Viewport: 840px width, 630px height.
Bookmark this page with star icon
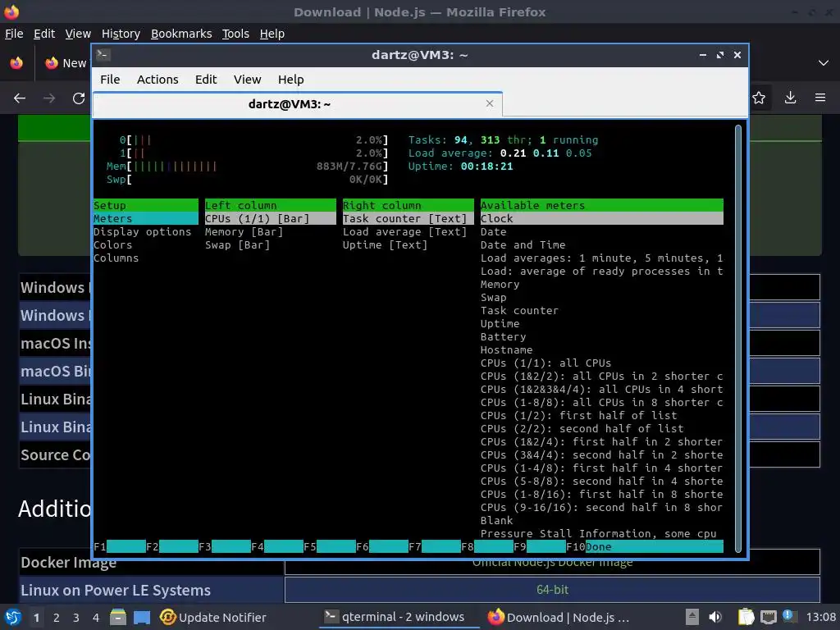pyautogui.click(x=759, y=98)
